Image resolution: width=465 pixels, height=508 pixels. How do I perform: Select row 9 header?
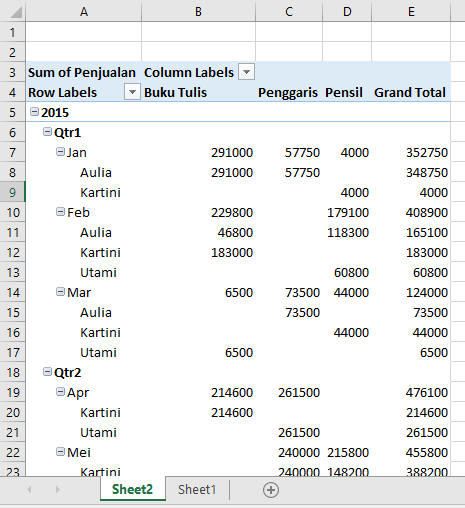tap(13, 192)
